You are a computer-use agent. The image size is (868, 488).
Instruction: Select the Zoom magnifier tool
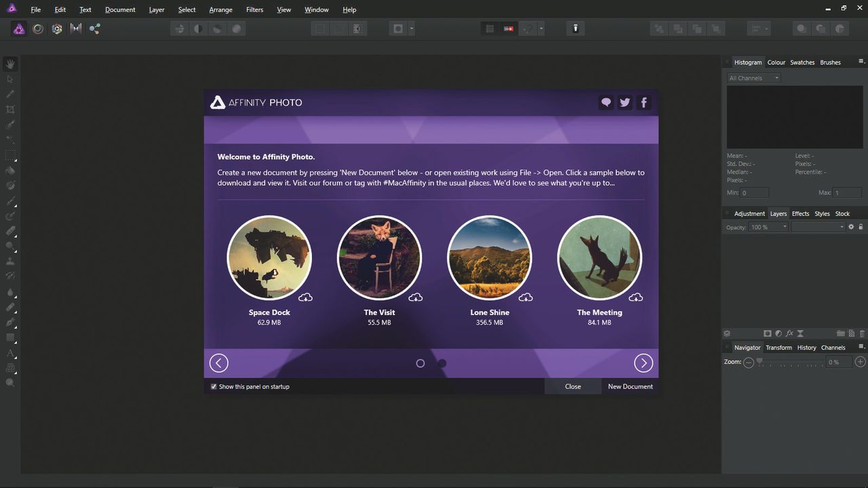pos(10,383)
